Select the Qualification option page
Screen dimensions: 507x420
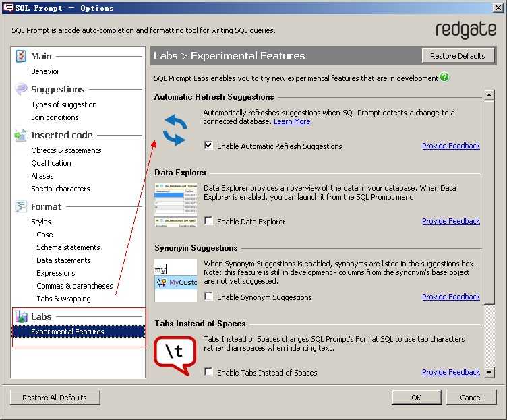(x=51, y=163)
